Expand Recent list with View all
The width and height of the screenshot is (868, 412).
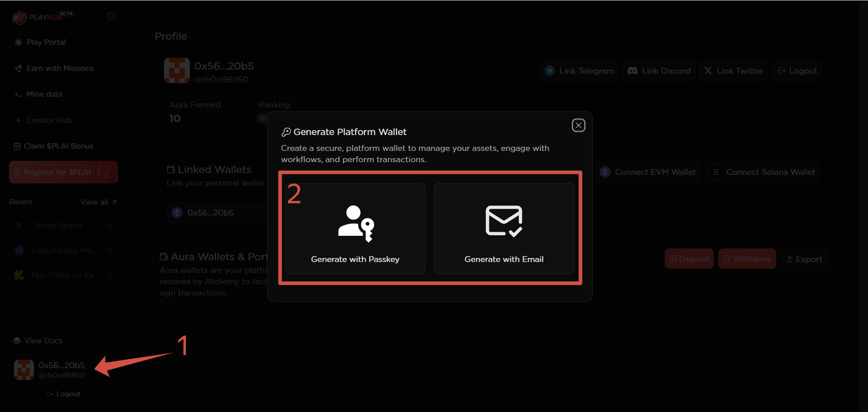pos(98,202)
